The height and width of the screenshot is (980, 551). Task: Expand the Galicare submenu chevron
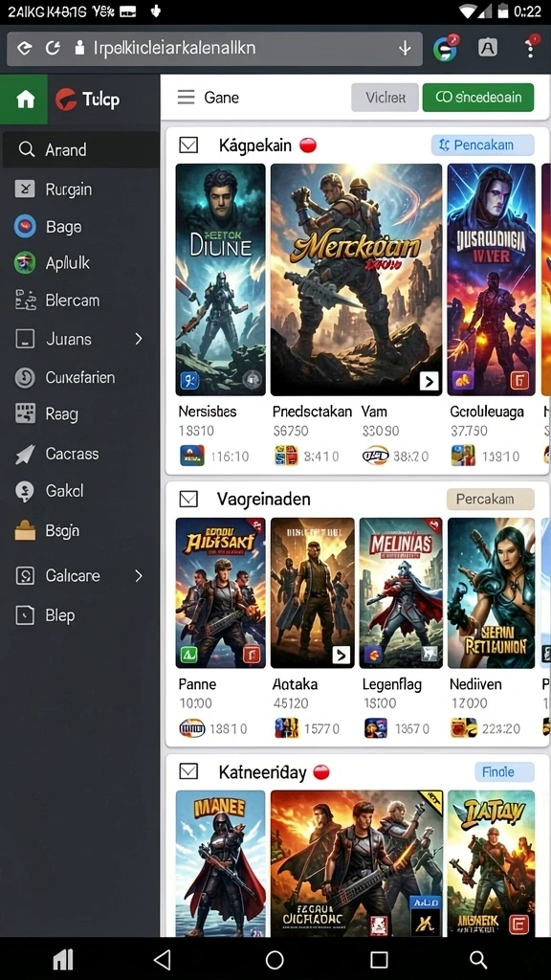click(139, 575)
